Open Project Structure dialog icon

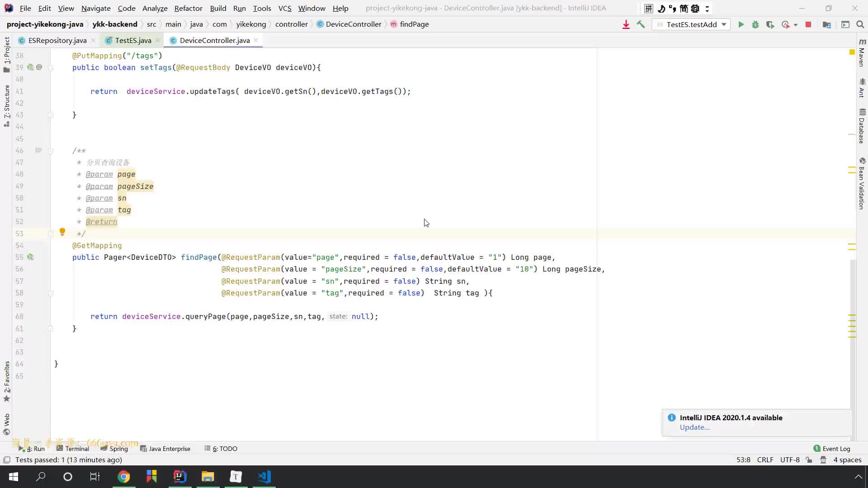pyautogui.click(x=827, y=24)
